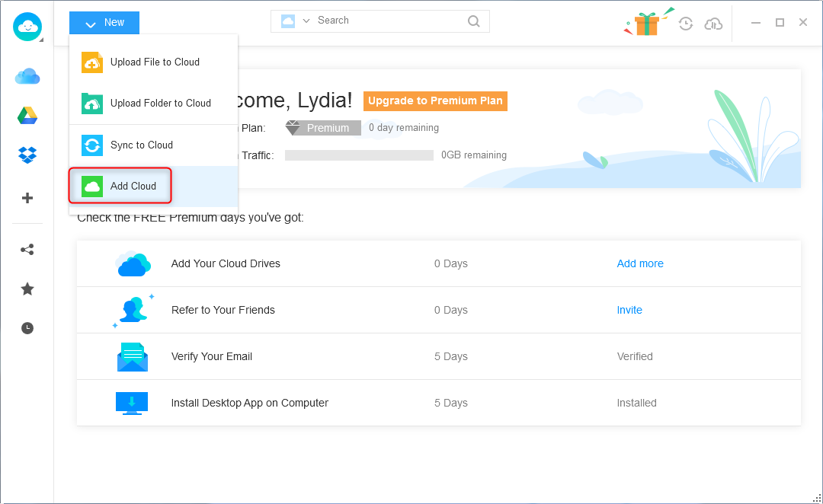Click the Upload Folder to Cloud icon
823x504 pixels.
tap(92, 104)
